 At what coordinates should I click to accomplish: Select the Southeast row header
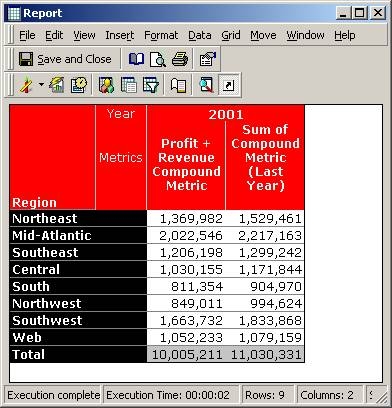click(78, 253)
